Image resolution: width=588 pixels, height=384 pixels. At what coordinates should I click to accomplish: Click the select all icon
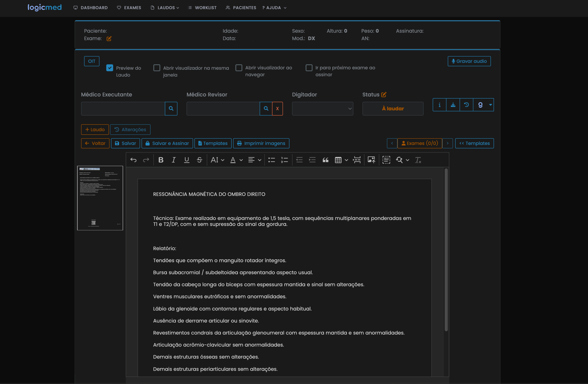coord(386,160)
